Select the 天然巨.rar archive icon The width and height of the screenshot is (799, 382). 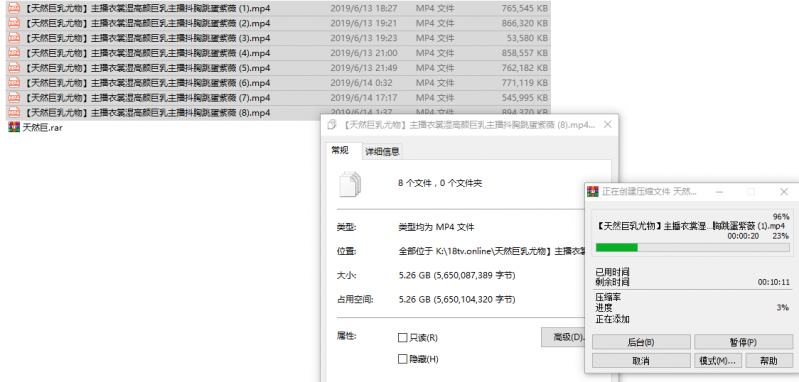14,127
